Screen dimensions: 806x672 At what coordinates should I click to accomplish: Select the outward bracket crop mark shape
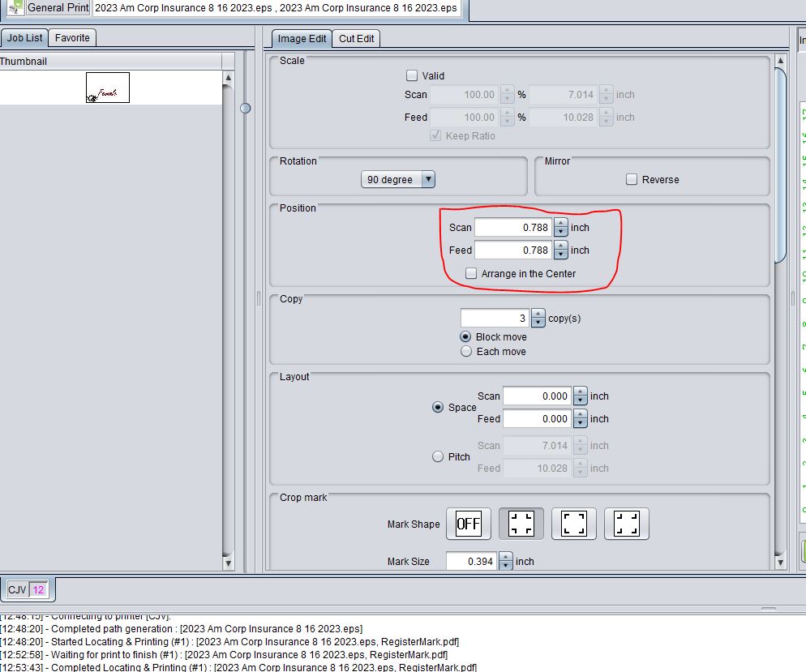(x=573, y=524)
